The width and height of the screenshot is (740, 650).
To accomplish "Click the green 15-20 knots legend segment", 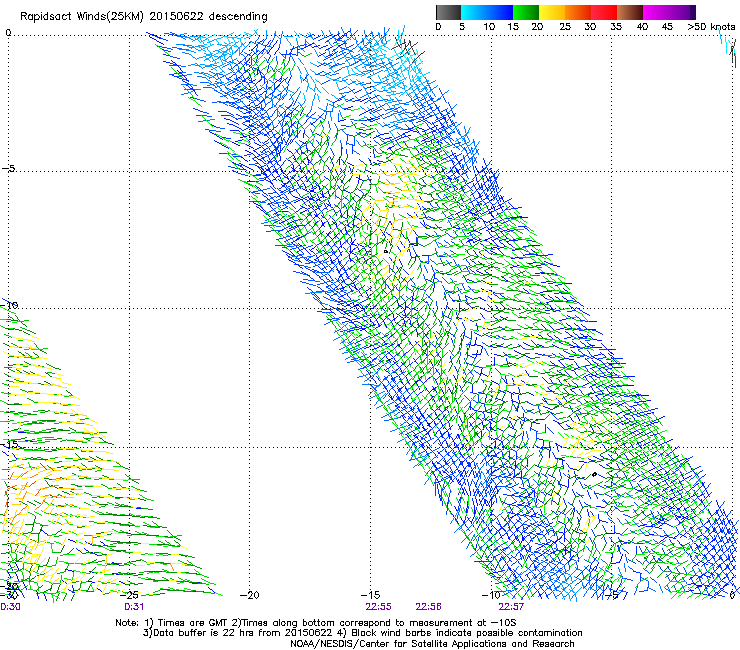I will pyautogui.click(x=526, y=12).
